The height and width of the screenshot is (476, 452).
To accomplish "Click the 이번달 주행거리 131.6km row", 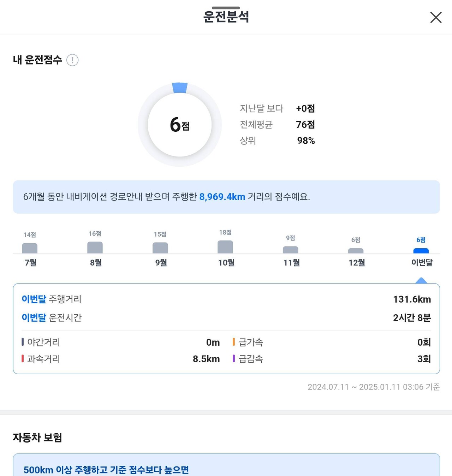I will (x=226, y=299).
